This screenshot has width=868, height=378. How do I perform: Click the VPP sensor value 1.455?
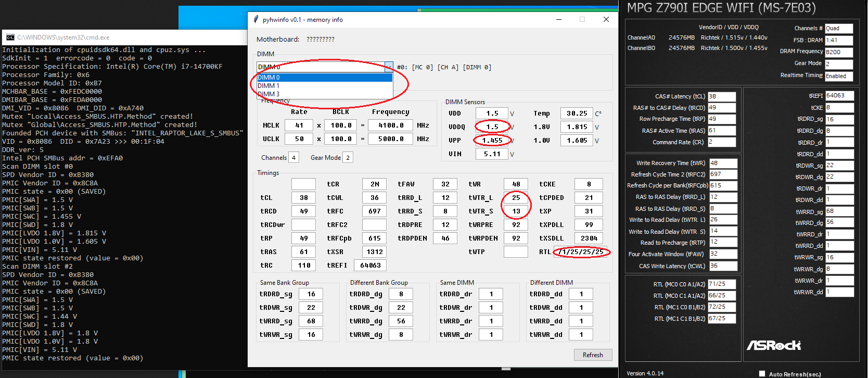click(492, 141)
